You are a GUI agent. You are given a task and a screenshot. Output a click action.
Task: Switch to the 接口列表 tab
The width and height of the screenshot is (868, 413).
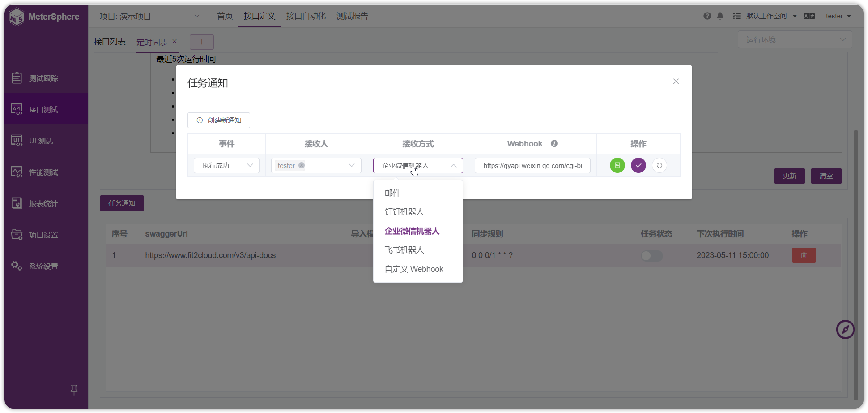coord(110,42)
